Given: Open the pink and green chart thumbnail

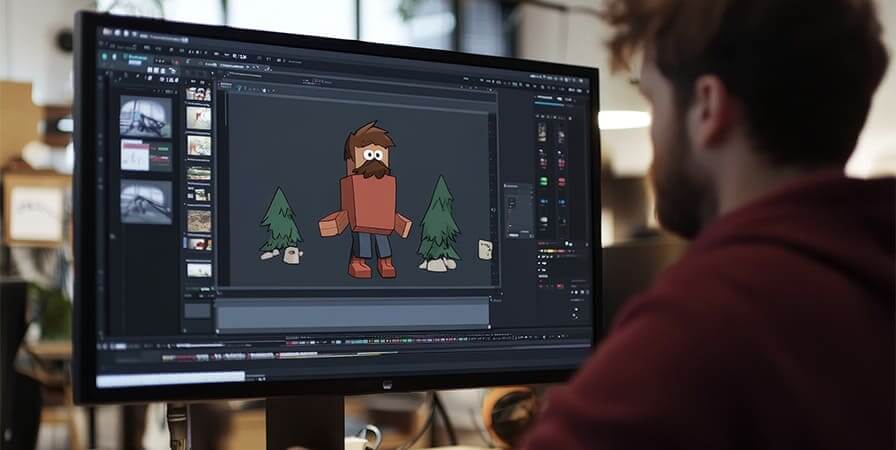Looking at the screenshot, I should (146, 155).
